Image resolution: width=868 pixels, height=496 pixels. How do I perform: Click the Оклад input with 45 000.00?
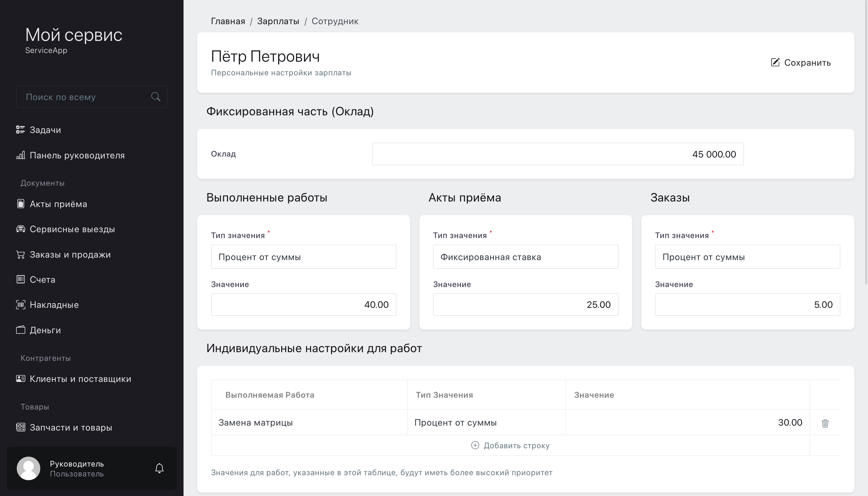pyautogui.click(x=558, y=154)
